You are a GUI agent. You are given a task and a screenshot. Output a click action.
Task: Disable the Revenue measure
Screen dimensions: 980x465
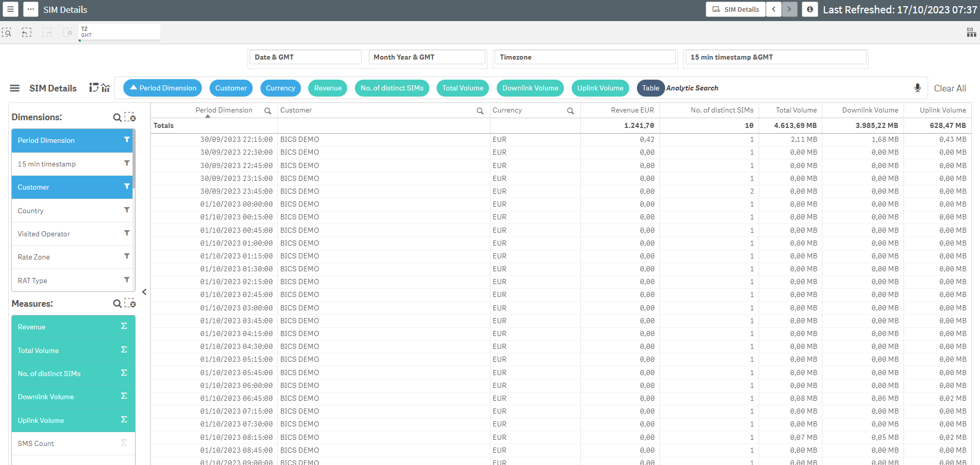pyautogui.click(x=72, y=327)
